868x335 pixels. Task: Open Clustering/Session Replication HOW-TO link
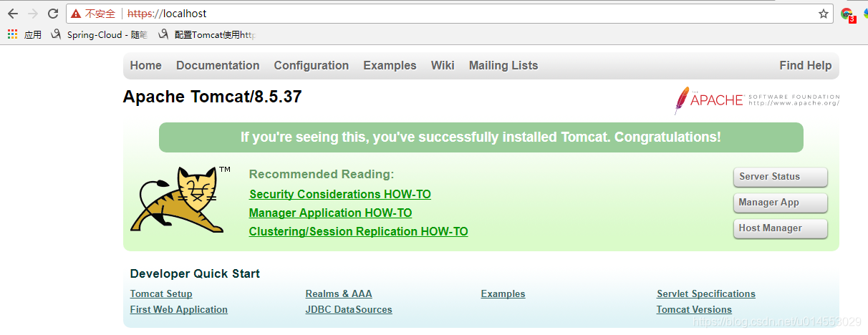point(358,231)
